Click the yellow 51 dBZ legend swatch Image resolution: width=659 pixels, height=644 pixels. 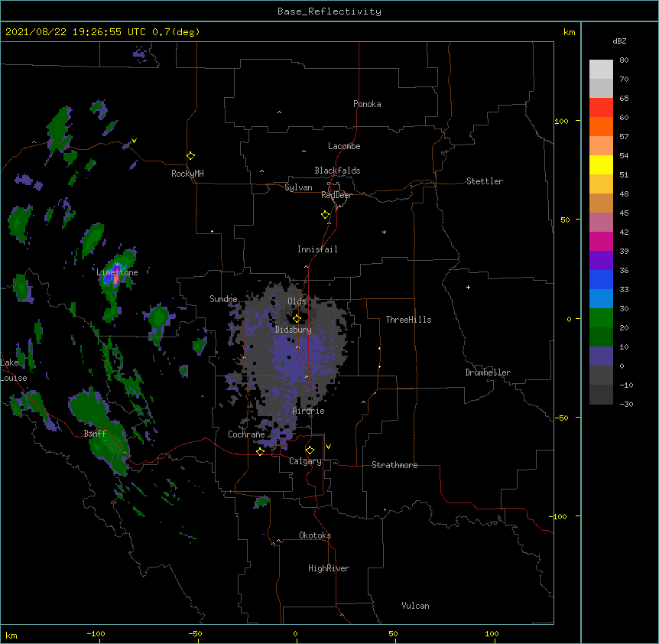[601, 164]
